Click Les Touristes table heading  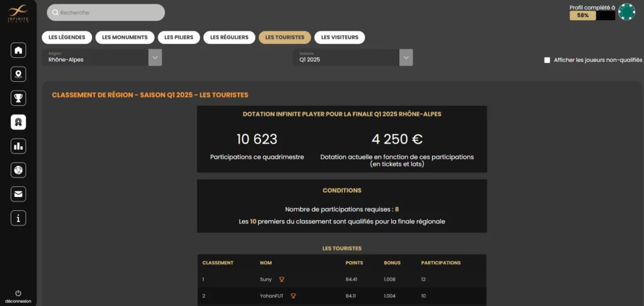342,249
